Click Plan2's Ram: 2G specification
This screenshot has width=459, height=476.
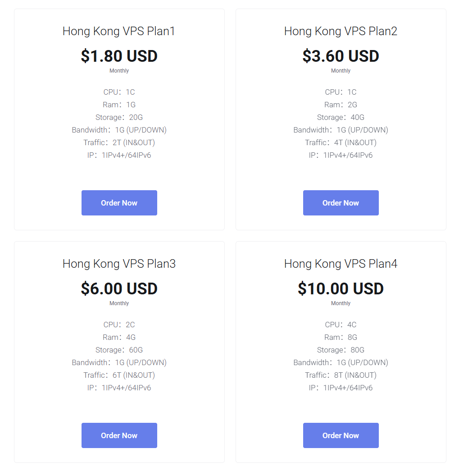coord(341,105)
